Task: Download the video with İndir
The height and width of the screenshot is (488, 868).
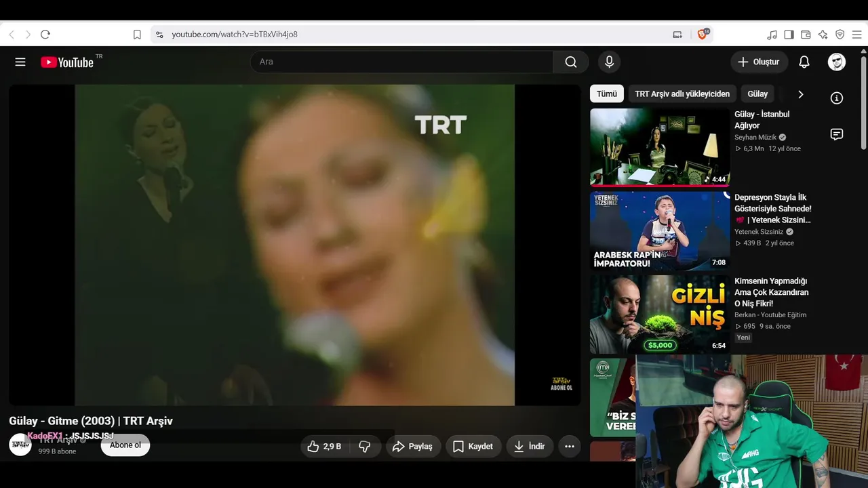Action: (530, 447)
